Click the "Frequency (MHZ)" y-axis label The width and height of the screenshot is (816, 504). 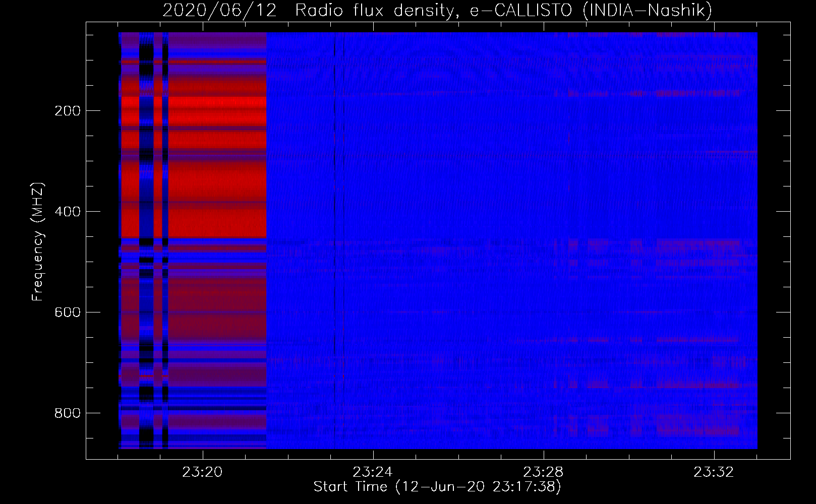click(x=38, y=242)
